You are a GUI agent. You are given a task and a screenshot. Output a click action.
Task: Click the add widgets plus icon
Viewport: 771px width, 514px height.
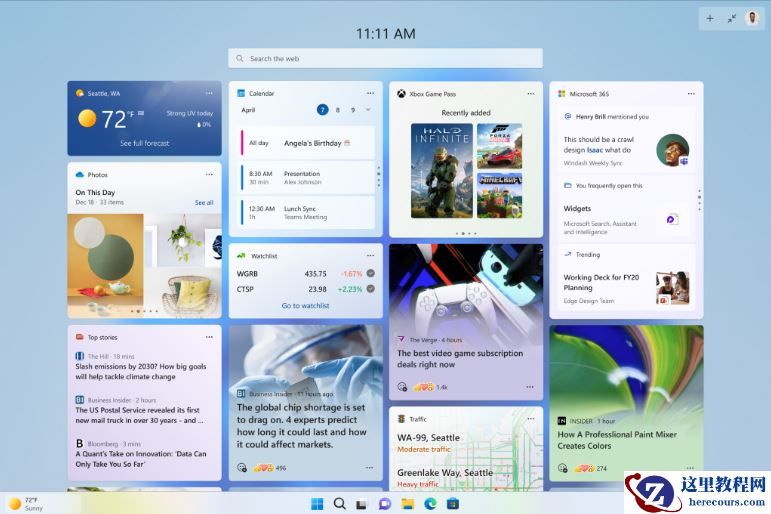coord(710,19)
